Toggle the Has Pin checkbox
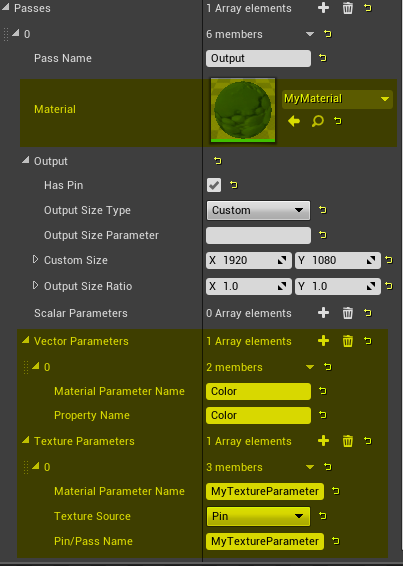 click(214, 185)
